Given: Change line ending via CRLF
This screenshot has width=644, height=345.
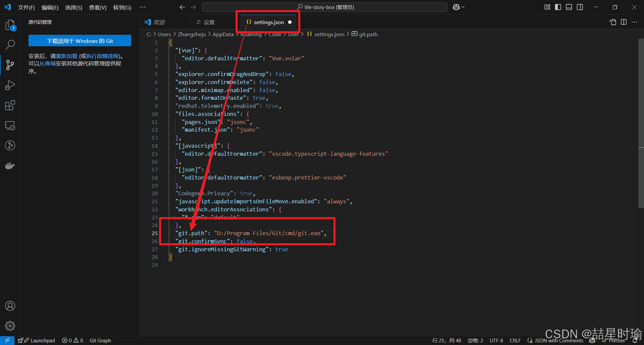Looking at the screenshot, I should point(515,340).
